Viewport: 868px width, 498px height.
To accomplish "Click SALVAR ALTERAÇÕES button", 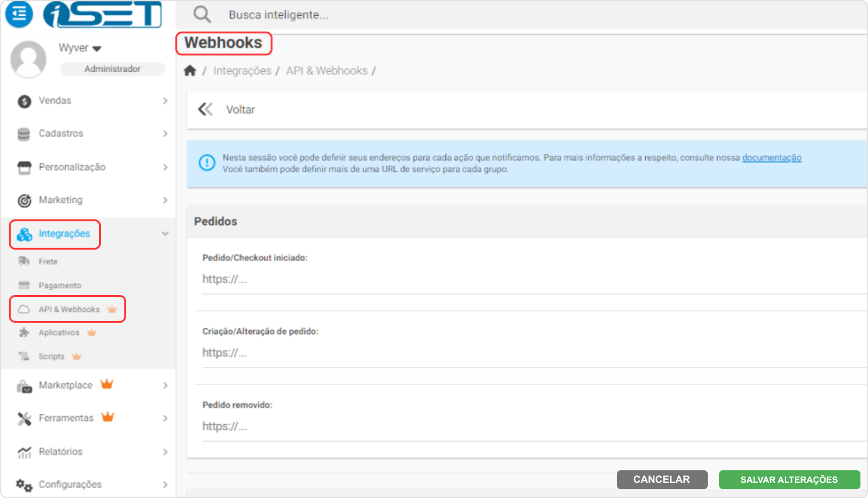I will [x=789, y=480].
